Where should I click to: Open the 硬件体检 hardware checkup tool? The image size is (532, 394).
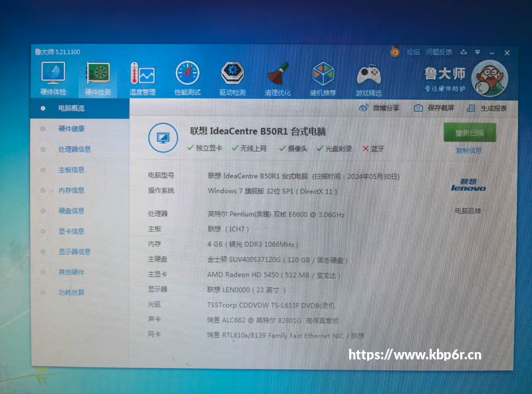(x=53, y=79)
